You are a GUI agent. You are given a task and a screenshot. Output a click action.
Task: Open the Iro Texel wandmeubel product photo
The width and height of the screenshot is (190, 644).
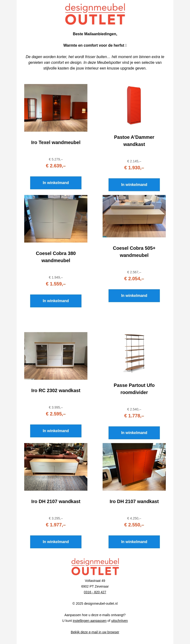[56, 108]
